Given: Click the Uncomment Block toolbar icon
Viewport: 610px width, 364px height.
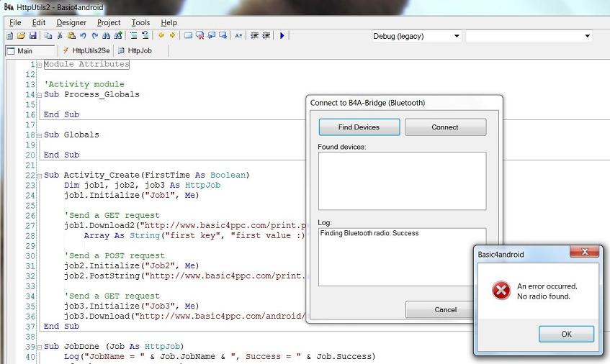Looking at the screenshot, I should tap(145, 36).
